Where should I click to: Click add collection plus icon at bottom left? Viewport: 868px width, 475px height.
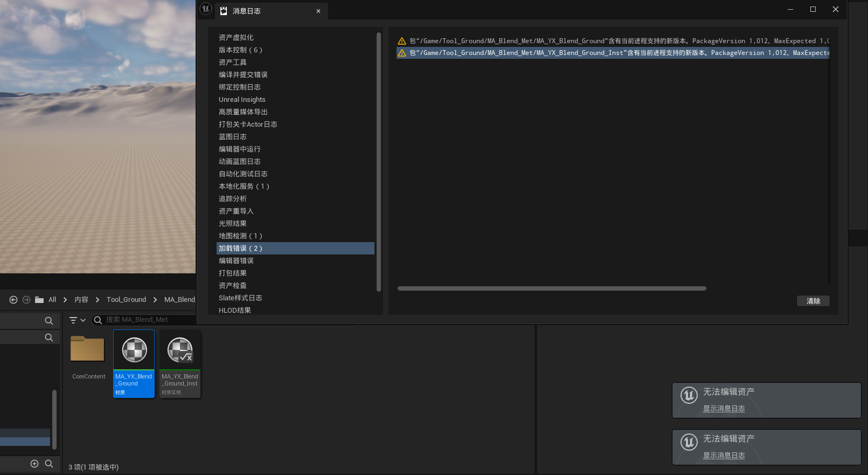coord(34,464)
